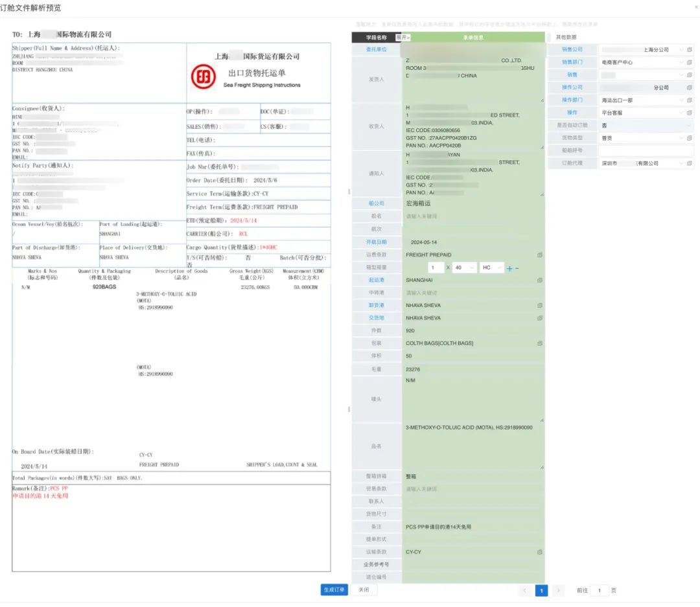This screenshot has width=700, height=607.
Task: Copy the FREIGHT PREPAID field value
Action: (539, 255)
